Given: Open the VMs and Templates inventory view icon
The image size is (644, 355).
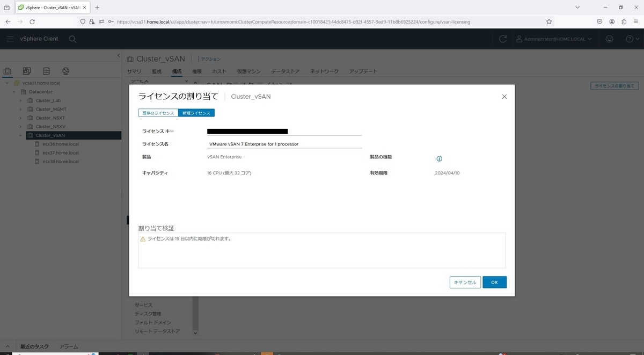Looking at the screenshot, I should pyautogui.click(x=27, y=71).
